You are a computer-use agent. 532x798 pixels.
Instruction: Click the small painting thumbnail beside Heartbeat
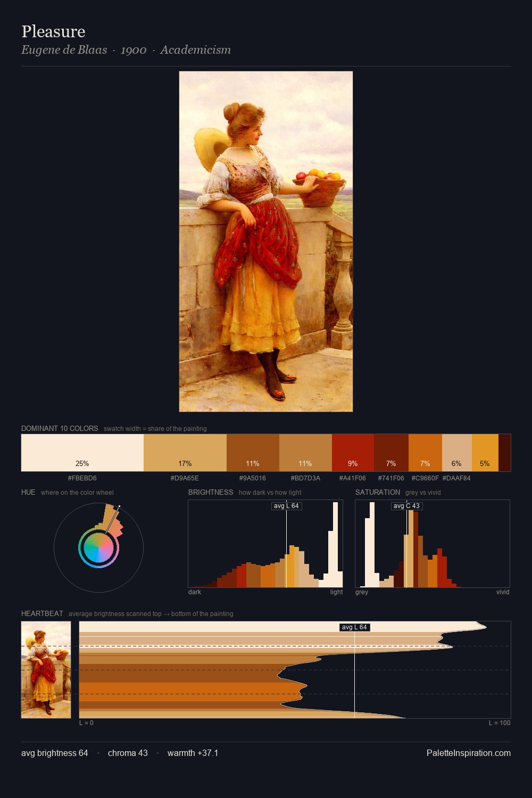pos(46,670)
